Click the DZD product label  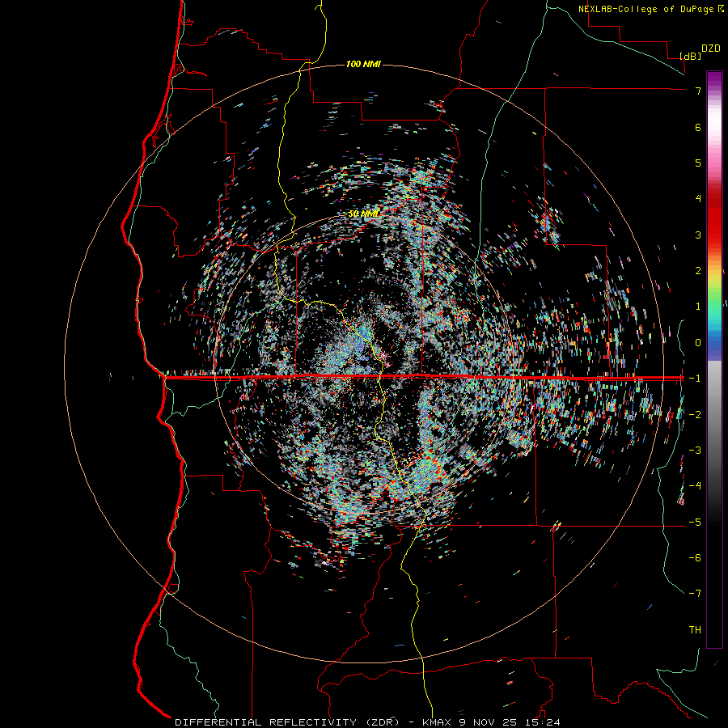point(711,49)
